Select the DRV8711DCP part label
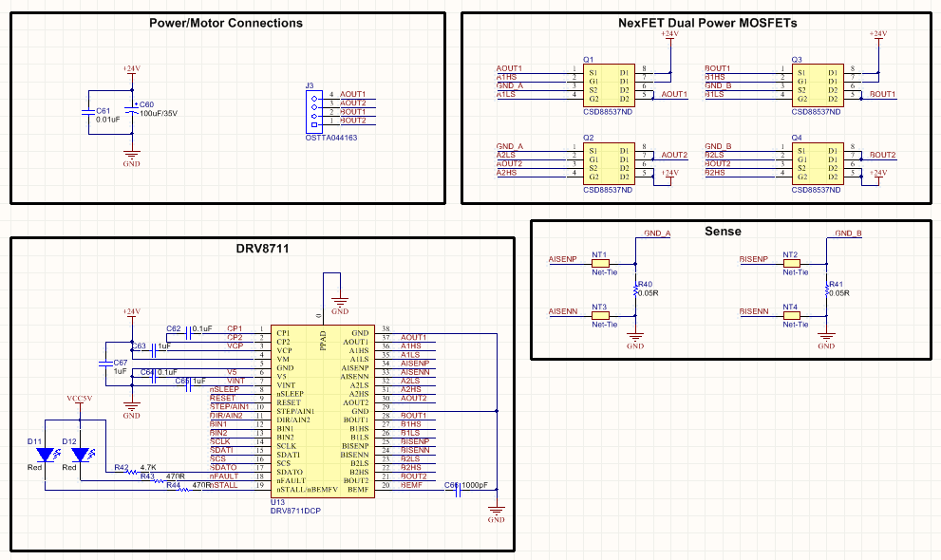The image size is (941, 560). coord(295,511)
